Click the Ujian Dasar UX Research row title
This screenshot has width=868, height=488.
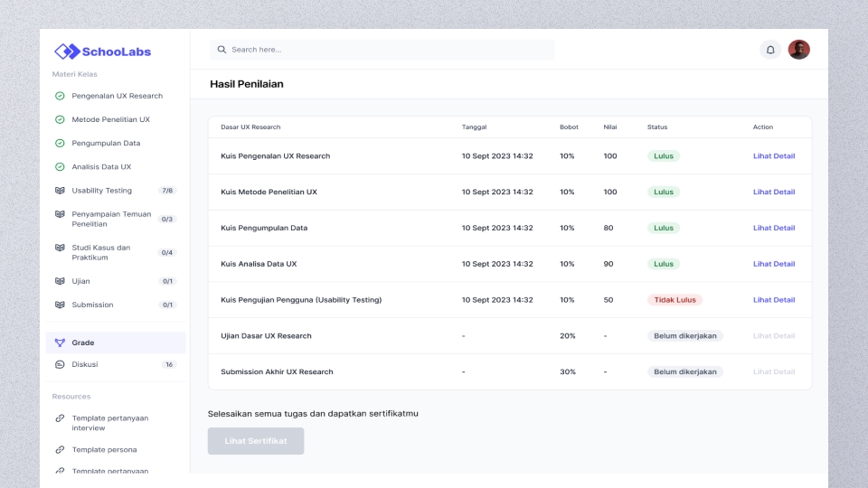(x=266, y=336)
